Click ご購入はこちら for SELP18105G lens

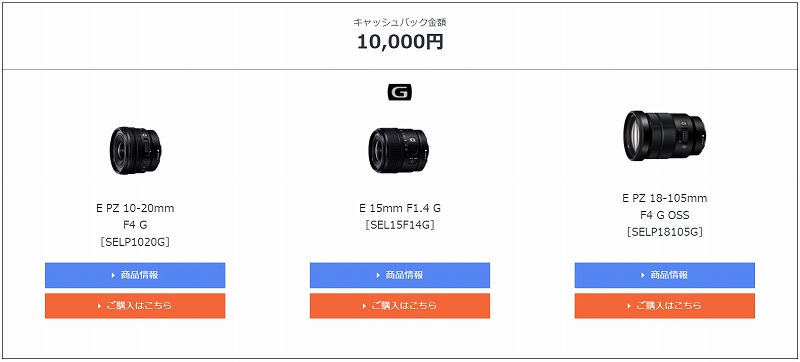pos(665,306)
